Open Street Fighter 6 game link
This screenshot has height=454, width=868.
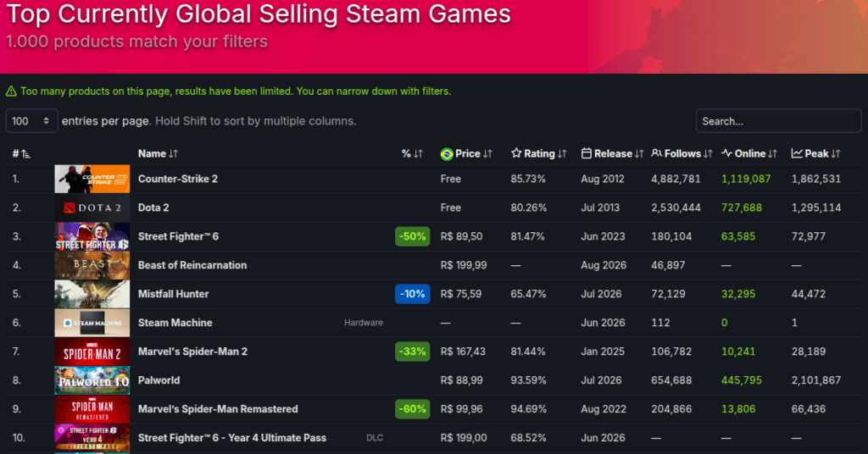pyautogui.click(x=178, y=236)
